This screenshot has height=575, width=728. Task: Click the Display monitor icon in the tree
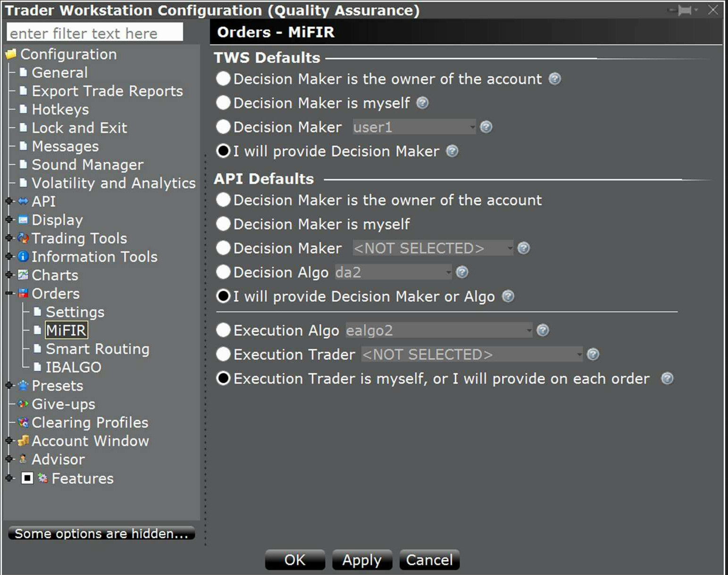[23, 220]
